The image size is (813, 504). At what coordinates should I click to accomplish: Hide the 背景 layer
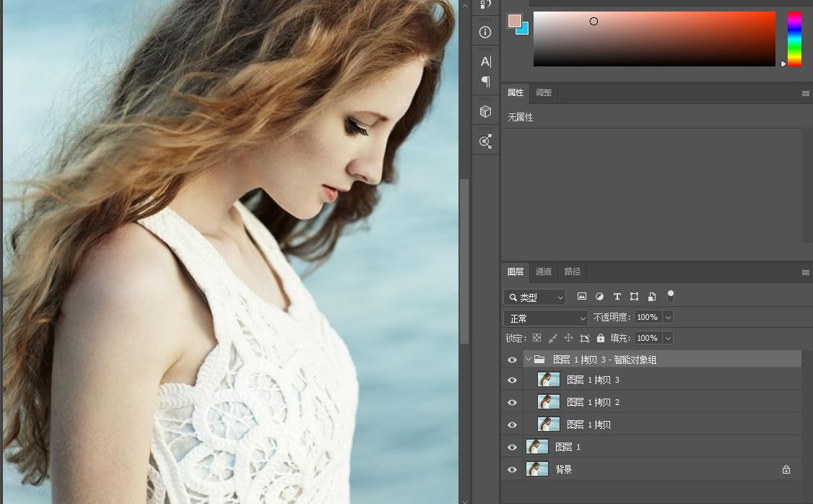click(512, 469)
